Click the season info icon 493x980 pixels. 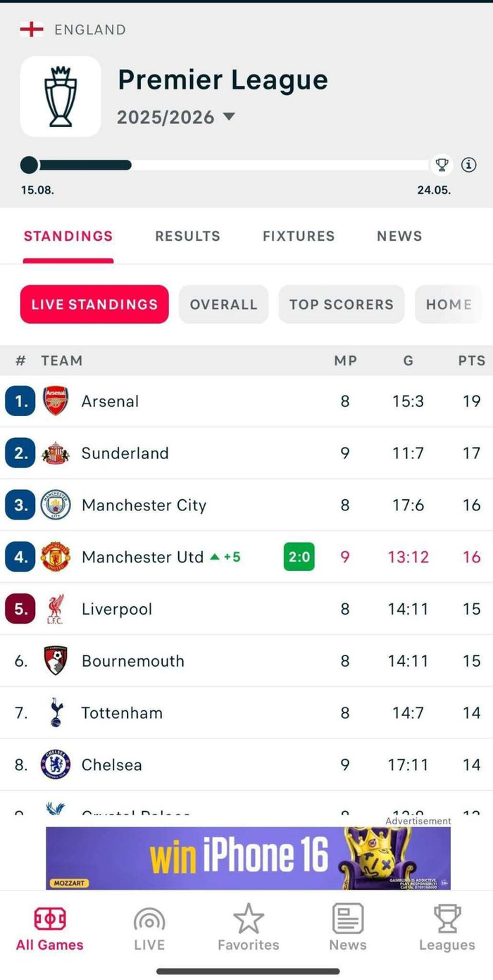coord(469,165)
